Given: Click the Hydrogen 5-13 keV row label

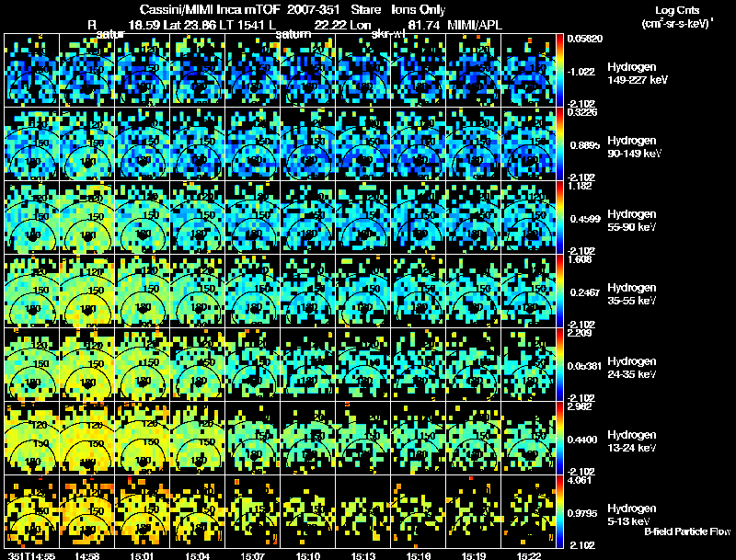Looking at the screenshot, I should [x=632, y=515].
